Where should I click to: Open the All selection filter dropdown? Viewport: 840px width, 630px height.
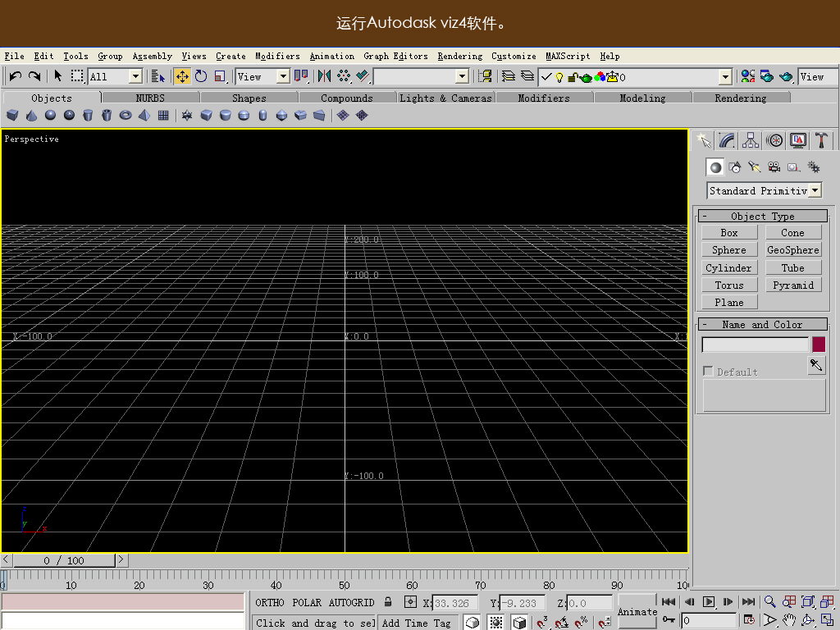pos(136,76)
